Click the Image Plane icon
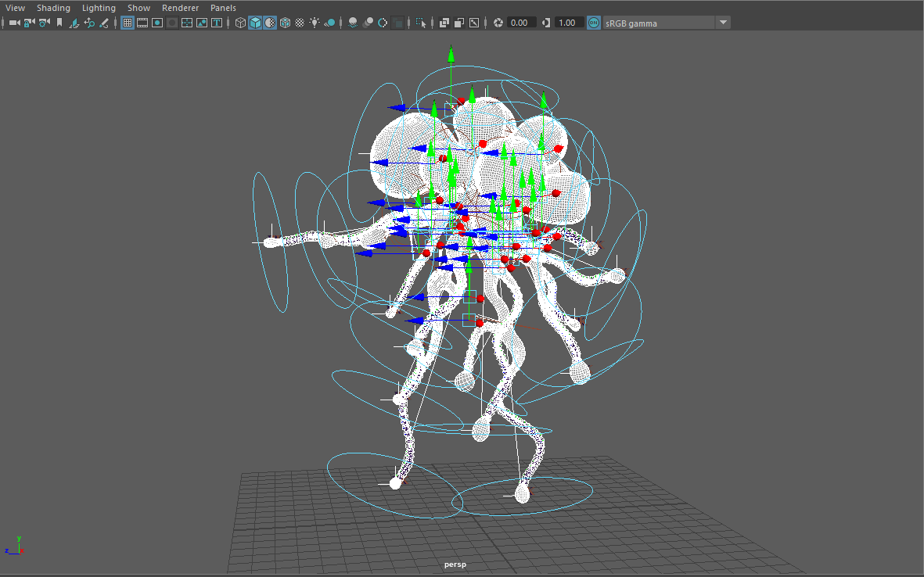The width and height of the screenshot is (924, 577). (x=74, y=23)
